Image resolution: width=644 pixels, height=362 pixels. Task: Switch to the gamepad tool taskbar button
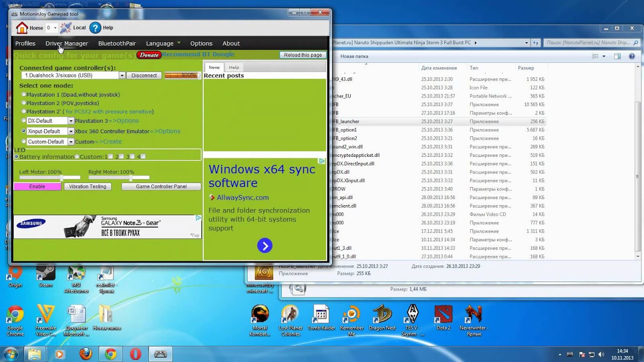[x=160, y=354]
